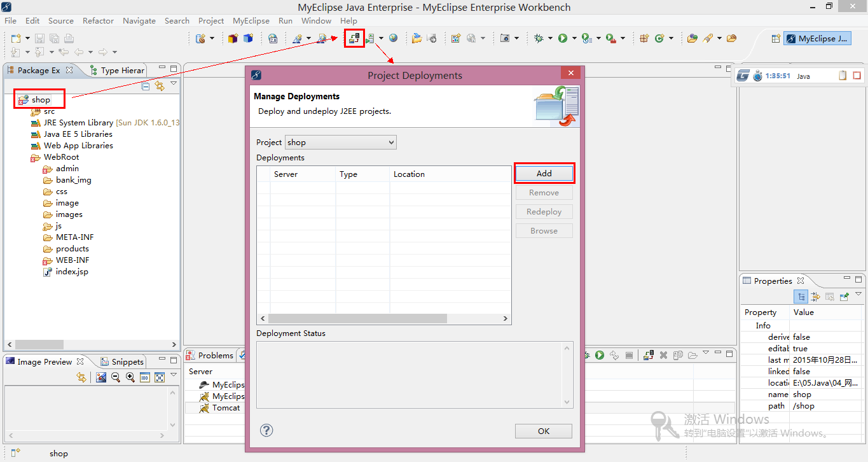Open the MyEclipse menu

(x=251, y=20)
